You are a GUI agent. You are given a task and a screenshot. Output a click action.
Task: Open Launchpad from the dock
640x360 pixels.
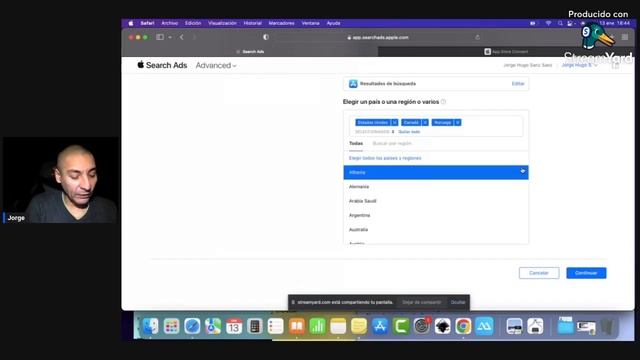click(x=171, y=326)
